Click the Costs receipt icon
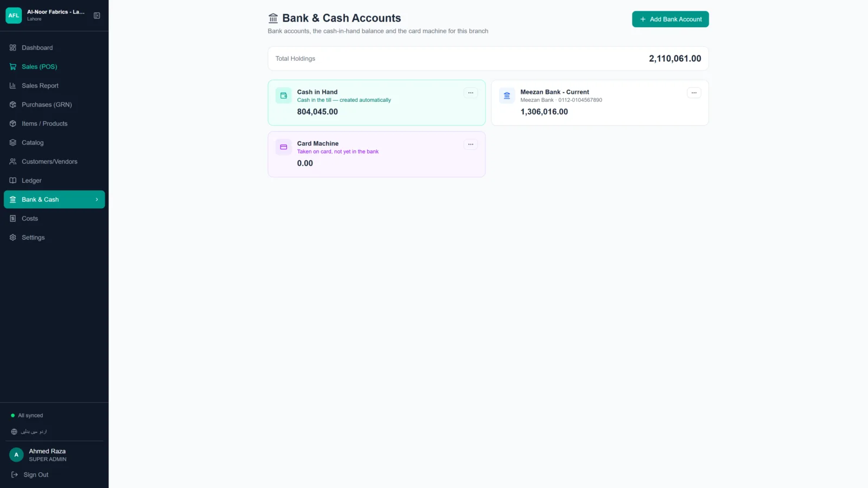The height and width of the screenshot is (488, 868). (13, 219)
